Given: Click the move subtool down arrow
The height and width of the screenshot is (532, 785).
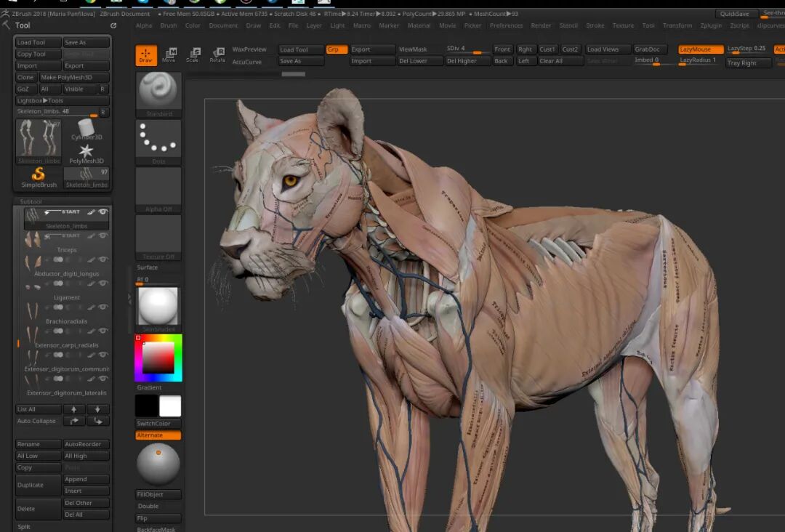Looking at the screenshot, I should pos(97,409).
